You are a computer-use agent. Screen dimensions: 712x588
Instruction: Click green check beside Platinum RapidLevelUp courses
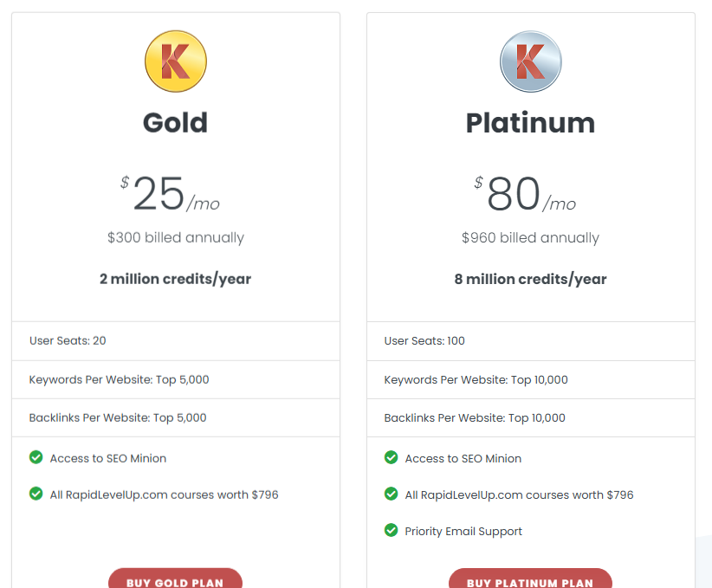pos(391,494)
